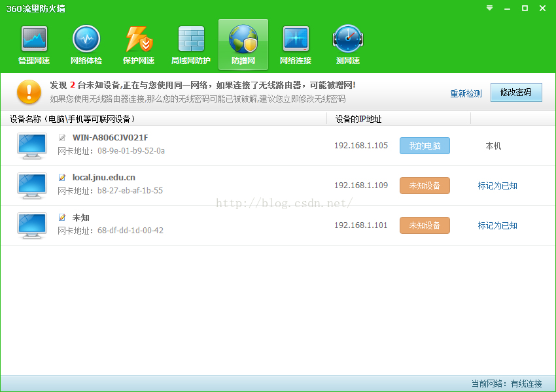Click monitor icon of local.jnu.edu.cn row
Viewport: 556px width, 392px height.
[x=32, y=186]
